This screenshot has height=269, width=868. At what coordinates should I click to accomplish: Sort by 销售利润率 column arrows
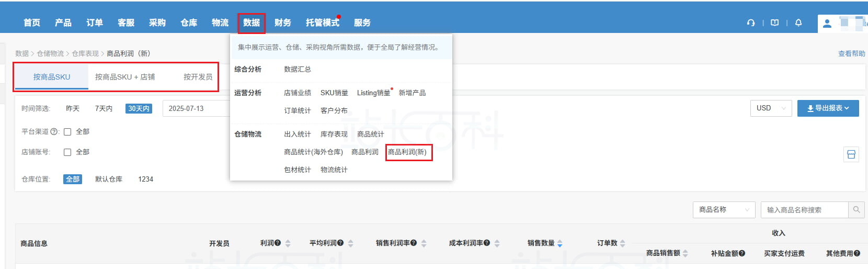pyautogui.click(x=424, y=243)
